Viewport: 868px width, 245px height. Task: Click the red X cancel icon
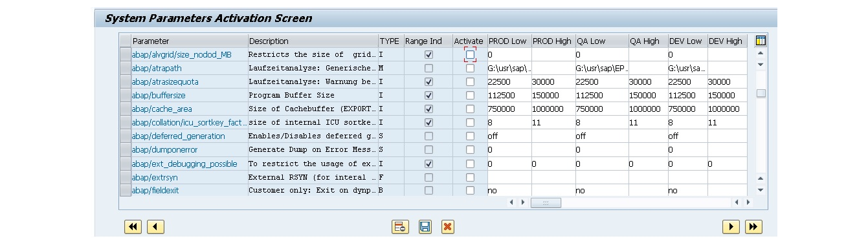click(447, 227)
